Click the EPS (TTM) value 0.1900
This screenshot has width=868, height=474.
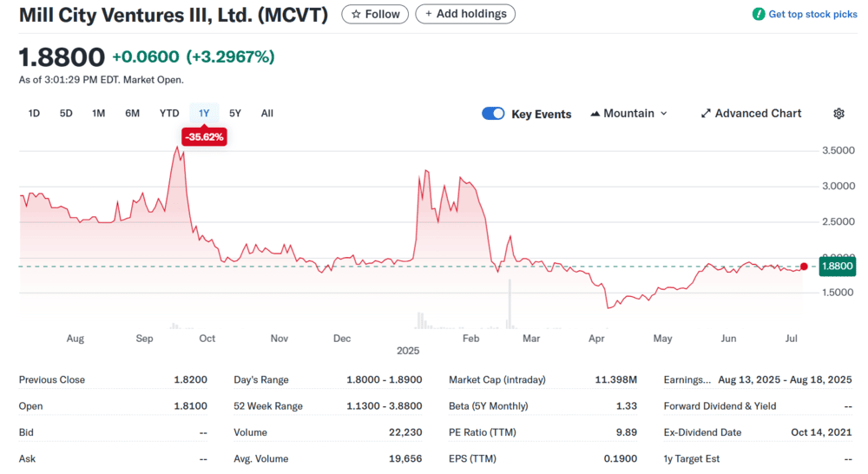[621, 458]
